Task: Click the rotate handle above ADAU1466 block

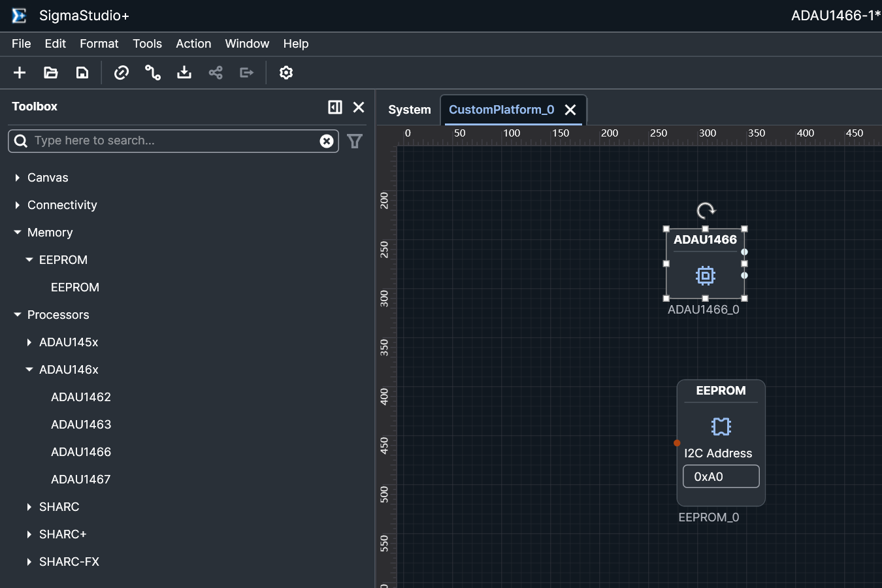Action: point(706,210)
